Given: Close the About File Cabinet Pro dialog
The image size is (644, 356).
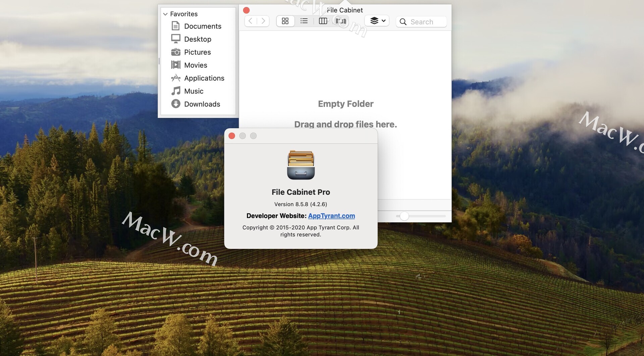Looking at the screenshot, I should point(232,136).
